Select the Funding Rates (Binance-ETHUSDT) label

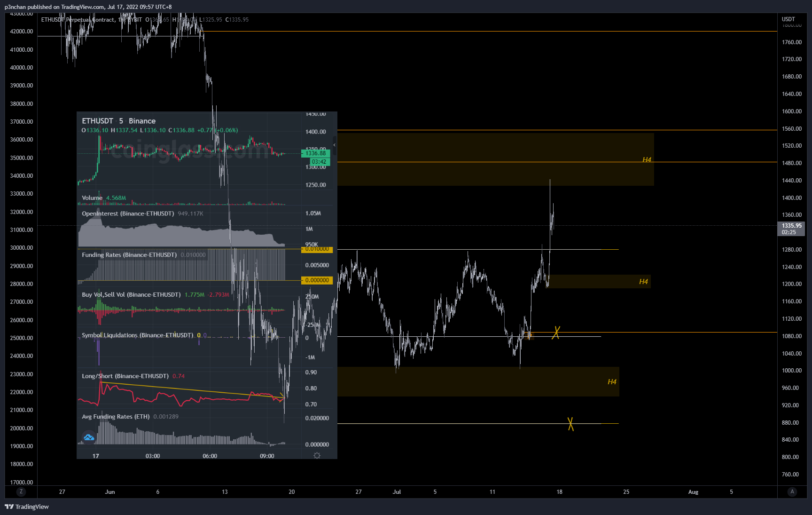tap(129, 255)
